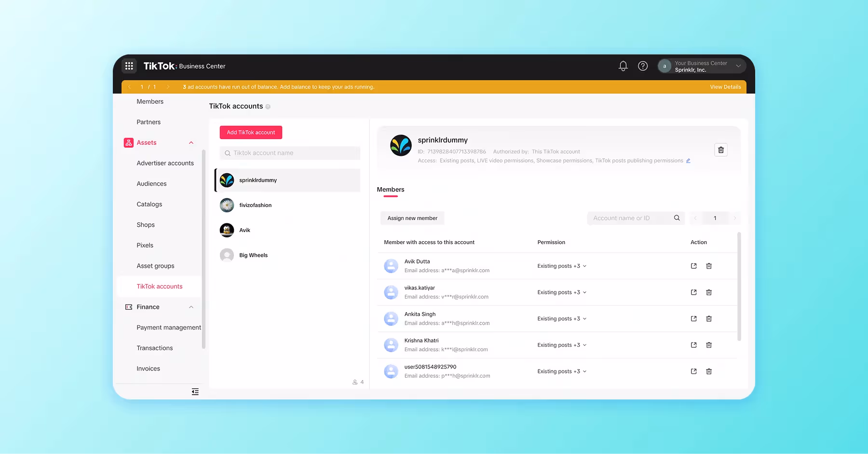868x454 pixels.
Task: Select the Members tab
Action: [391, 190]
